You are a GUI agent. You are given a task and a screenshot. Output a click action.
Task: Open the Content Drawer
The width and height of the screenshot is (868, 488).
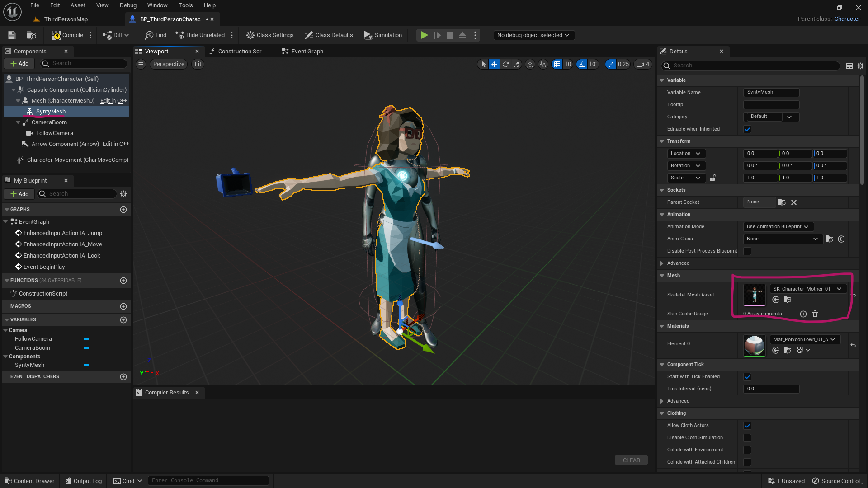[x=29, y=481]
